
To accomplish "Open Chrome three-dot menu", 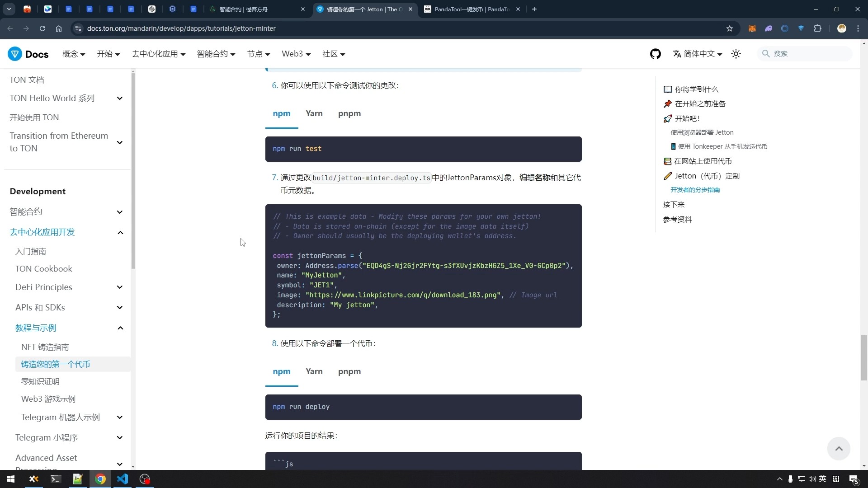I will tap(858, 28).
